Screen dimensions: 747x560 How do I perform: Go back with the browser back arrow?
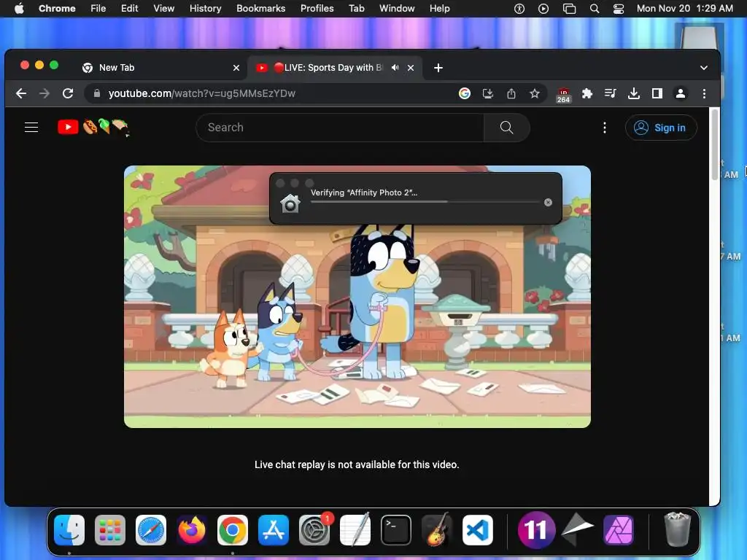(x=21, y=93)
